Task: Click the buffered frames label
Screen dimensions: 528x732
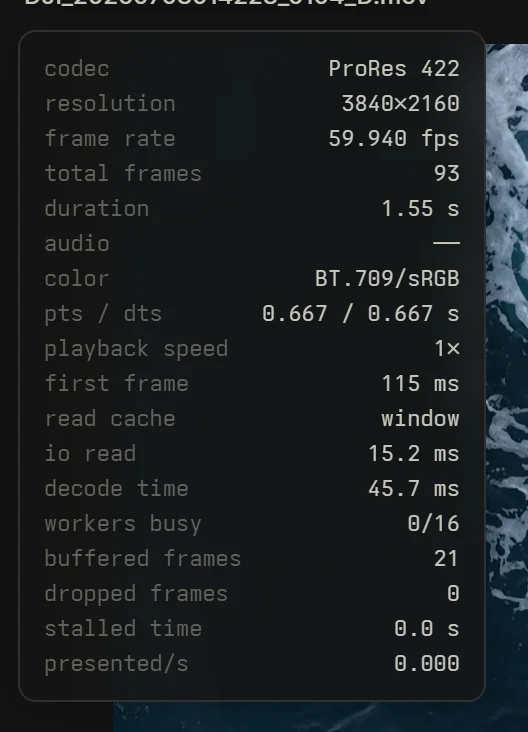Action: click(x=143, y=559)
